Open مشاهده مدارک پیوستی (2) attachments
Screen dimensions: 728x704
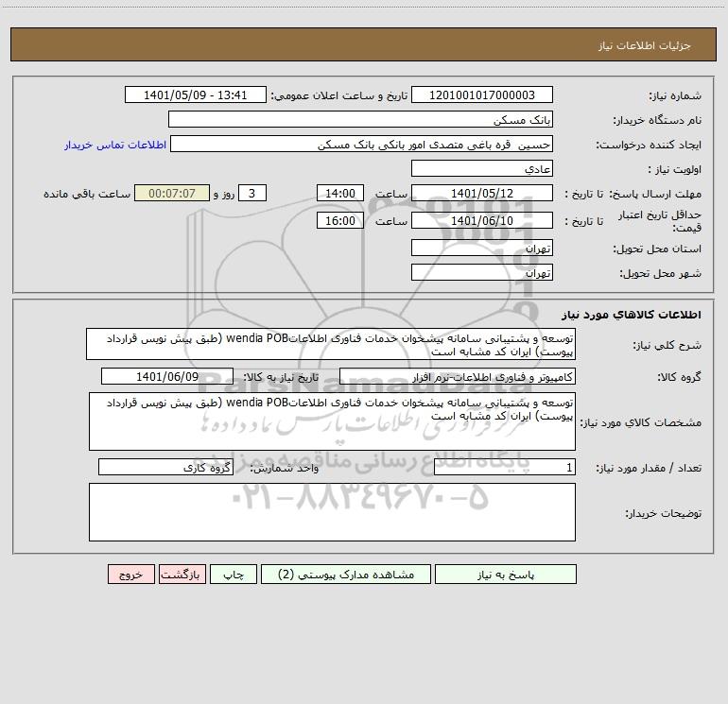tap(346, 575)
